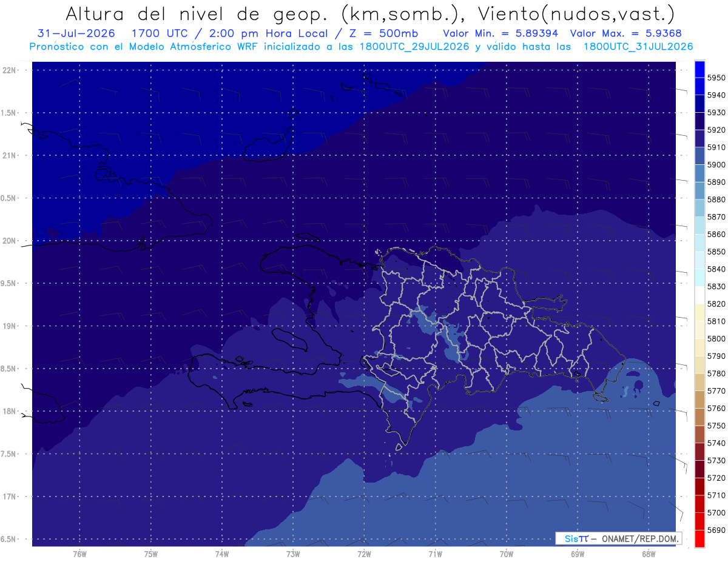Viewport: 728px width, 562px height.
Task: Click the init time '1800UTC_29JUL2026'
Action: [414, 47]
